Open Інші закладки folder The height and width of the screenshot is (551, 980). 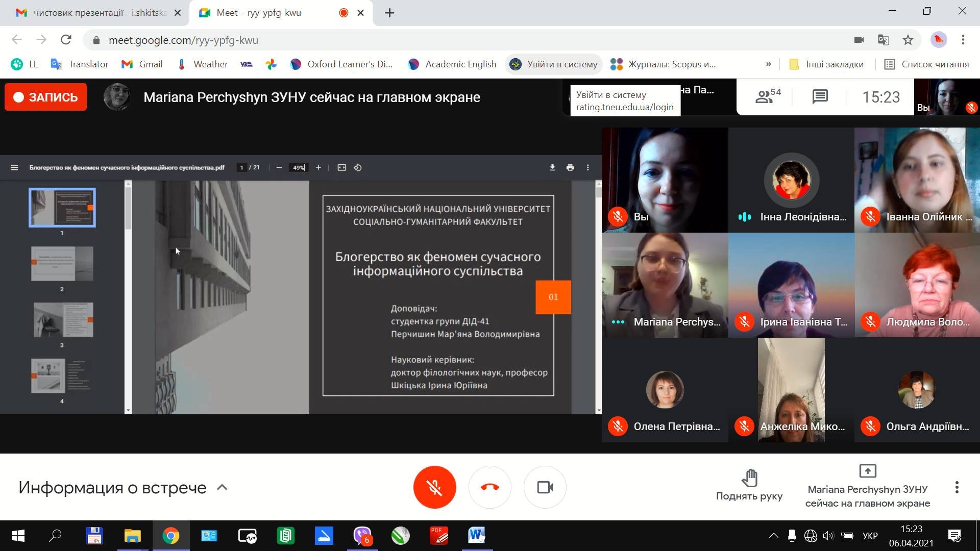click(826, 64)
